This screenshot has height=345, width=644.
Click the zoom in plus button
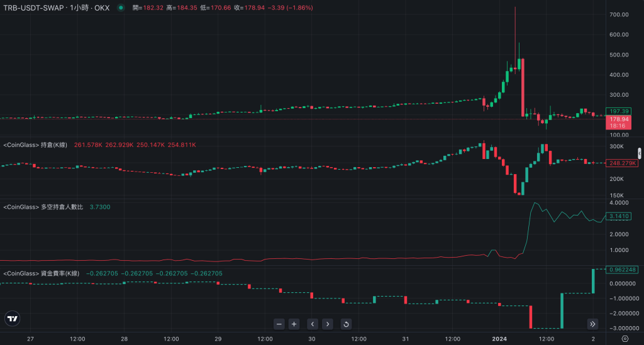click(x=294, y=324)
